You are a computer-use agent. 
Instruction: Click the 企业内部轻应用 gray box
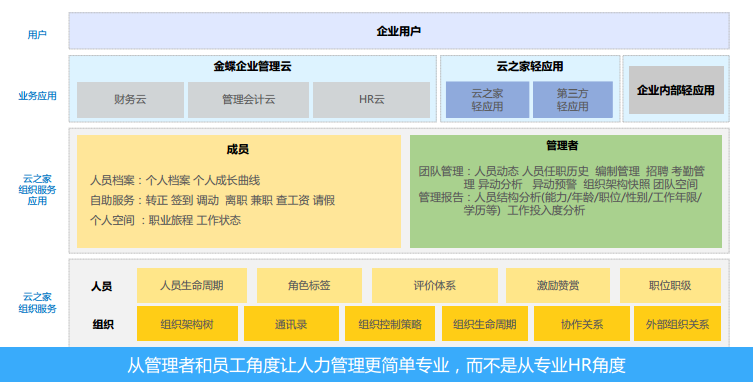(676, 90)
